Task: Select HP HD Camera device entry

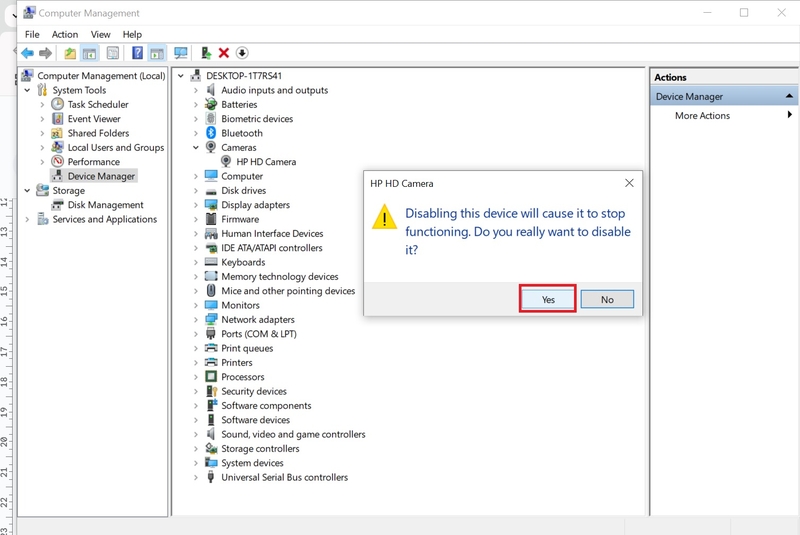Action: coord(266,162)
